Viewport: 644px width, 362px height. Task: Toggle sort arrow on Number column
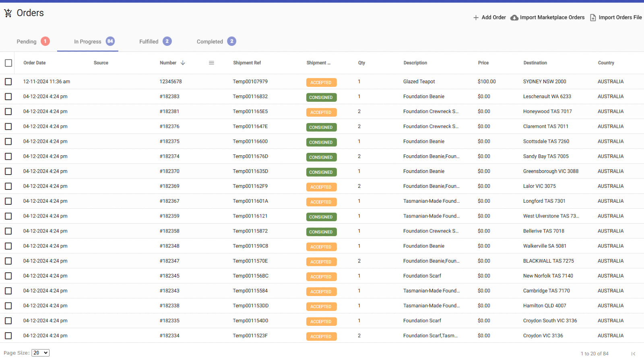[x=183, y=63]
